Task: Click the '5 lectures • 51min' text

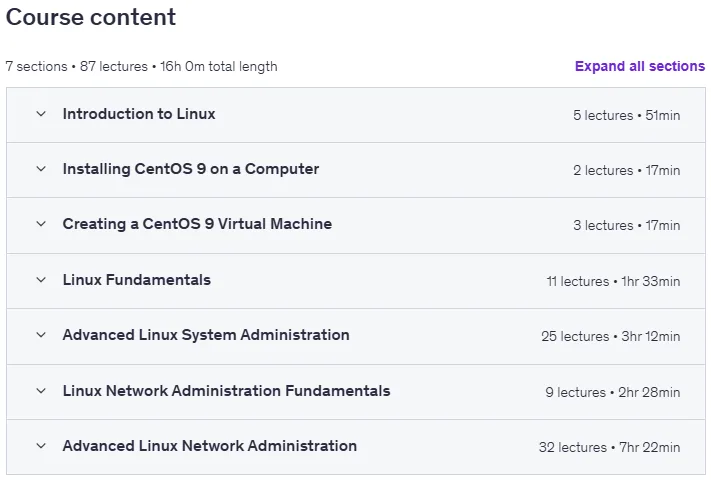Action: [x=627, y=115]
